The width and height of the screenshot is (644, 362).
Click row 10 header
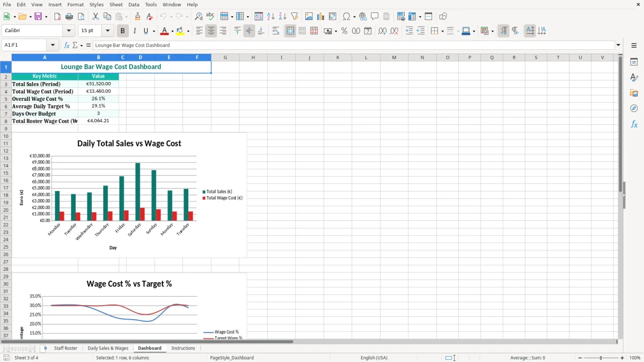(5, 136)
